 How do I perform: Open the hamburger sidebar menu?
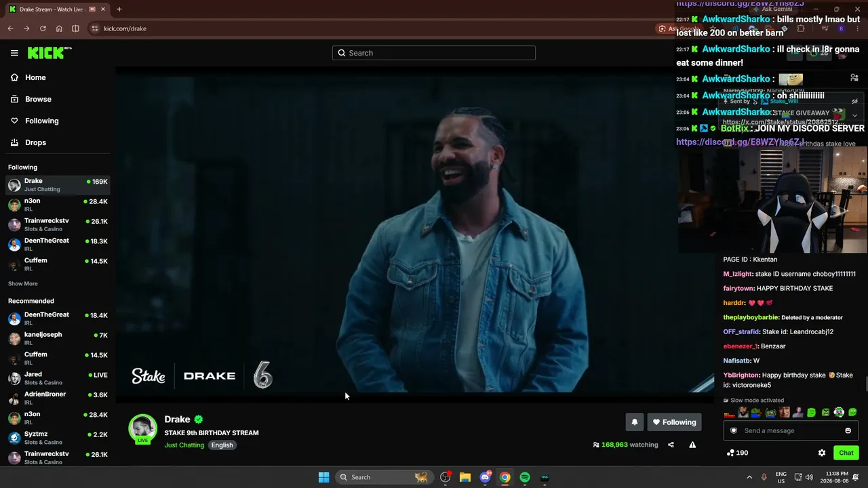[x=14, y=53]
